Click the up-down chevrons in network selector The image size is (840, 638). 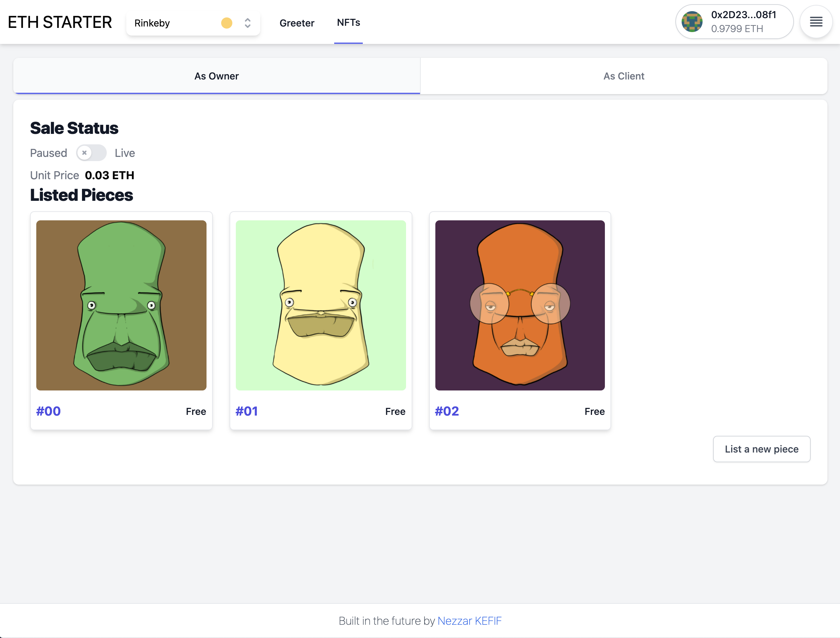247,23
